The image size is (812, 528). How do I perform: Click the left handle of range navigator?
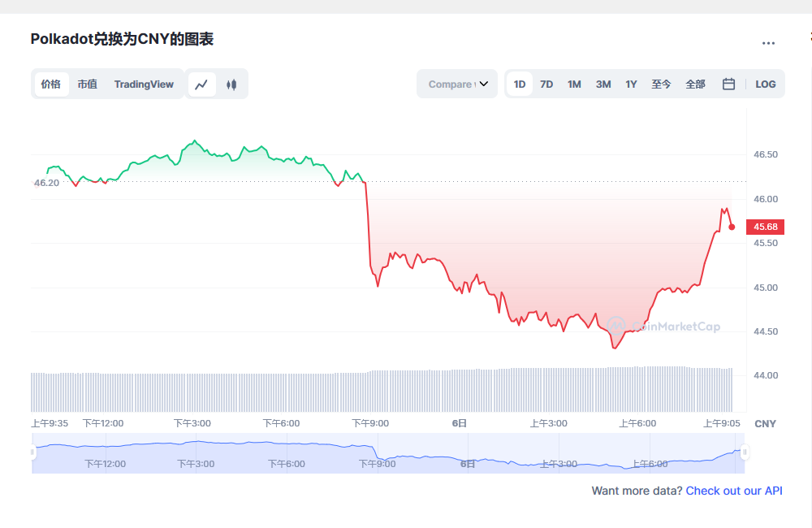(x=32, y=452)
